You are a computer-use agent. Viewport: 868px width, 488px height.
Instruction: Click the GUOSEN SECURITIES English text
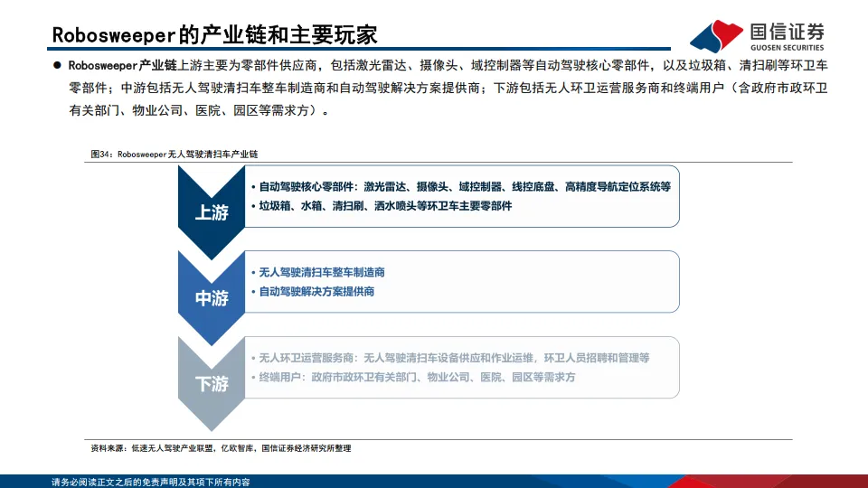pyautogui.click(x=788, y=48)
